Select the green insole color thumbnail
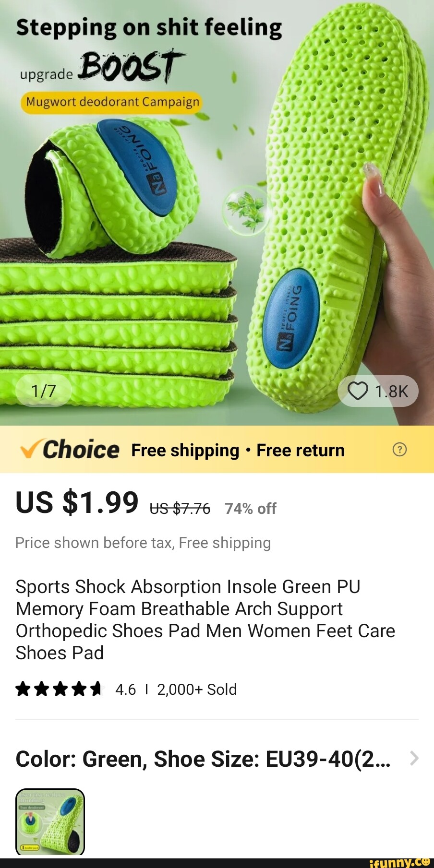The height and width of the screenshot is (868, 434). 50,822
